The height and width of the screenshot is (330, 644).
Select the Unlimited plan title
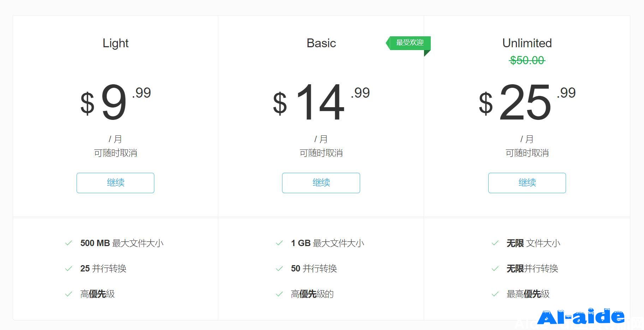[x=527, y=43]
